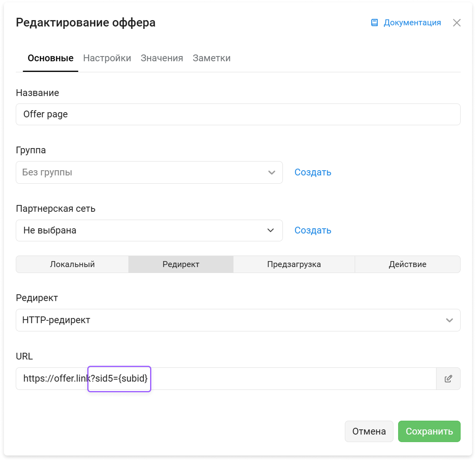The width and height of the screenshot is (476, 461).
Task: Open the Партнерская сеть dropdown
Action: [x=149, y=230]
